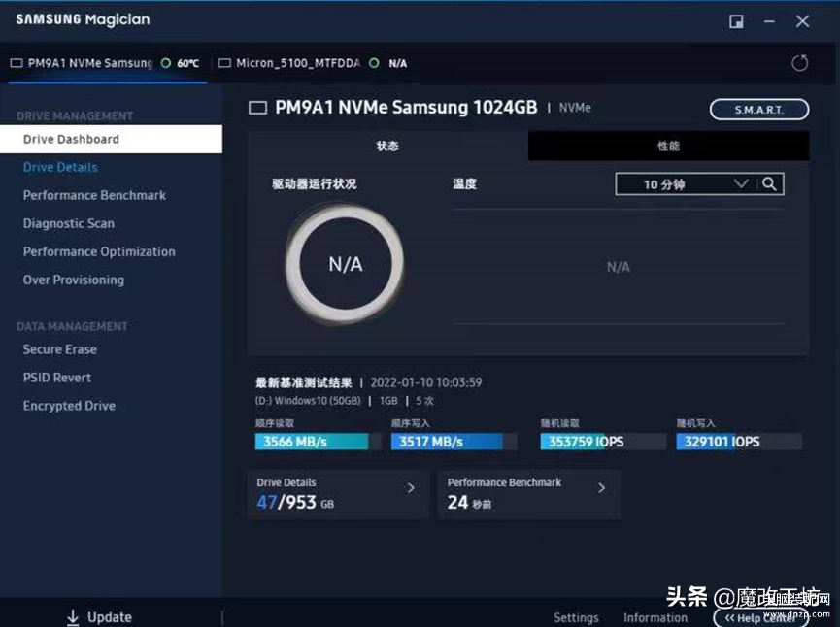Screen dimensions: 840x627
Task: Click the S.M.A.R.T. button
Action: tap(759, 110)
